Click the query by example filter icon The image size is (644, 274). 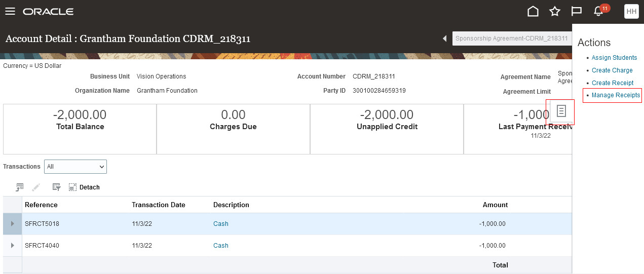[57, 187]
